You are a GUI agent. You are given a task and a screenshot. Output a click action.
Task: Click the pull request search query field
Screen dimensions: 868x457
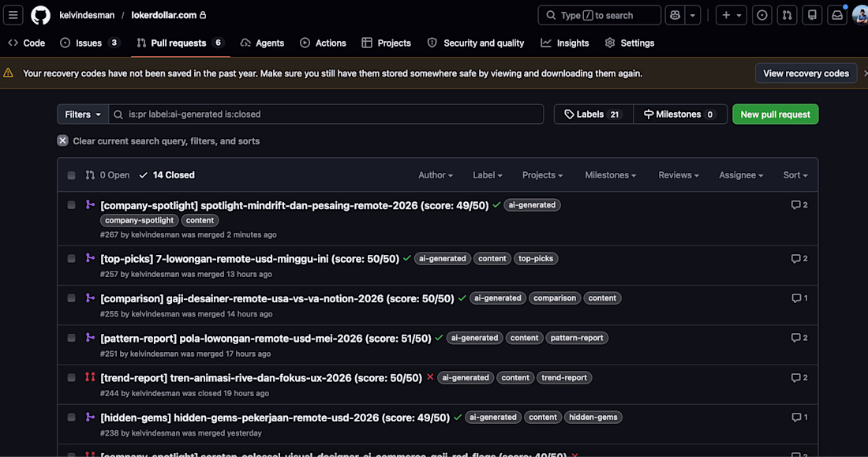click(326, 114)
